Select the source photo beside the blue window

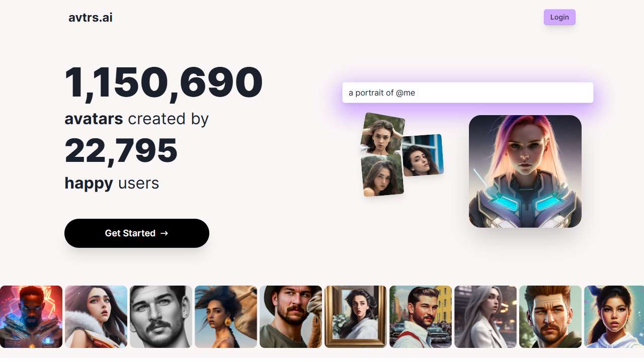424,155
